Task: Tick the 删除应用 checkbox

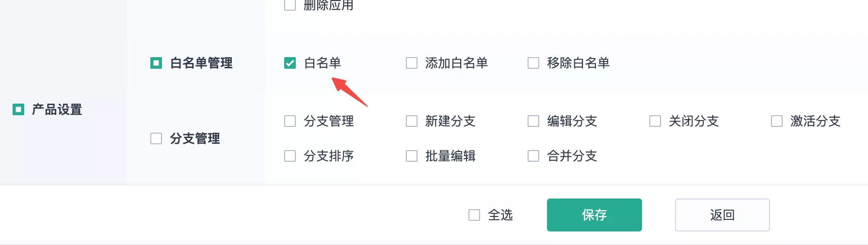Action: (290, 5)
